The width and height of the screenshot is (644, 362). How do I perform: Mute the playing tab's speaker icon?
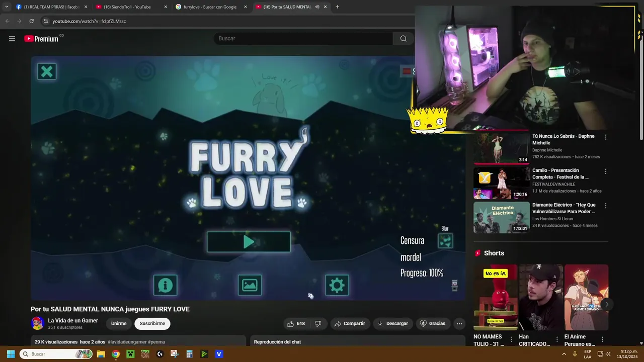pos(317,7)
